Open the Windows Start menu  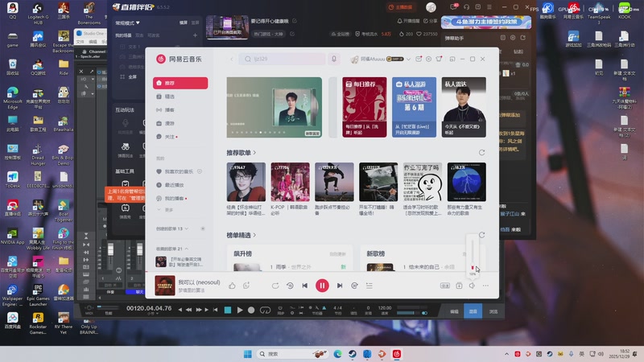point(247,354)
